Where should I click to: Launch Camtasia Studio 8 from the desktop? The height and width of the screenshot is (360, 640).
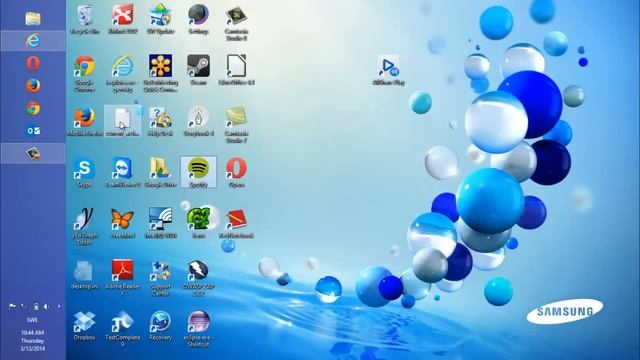(236, 22)
